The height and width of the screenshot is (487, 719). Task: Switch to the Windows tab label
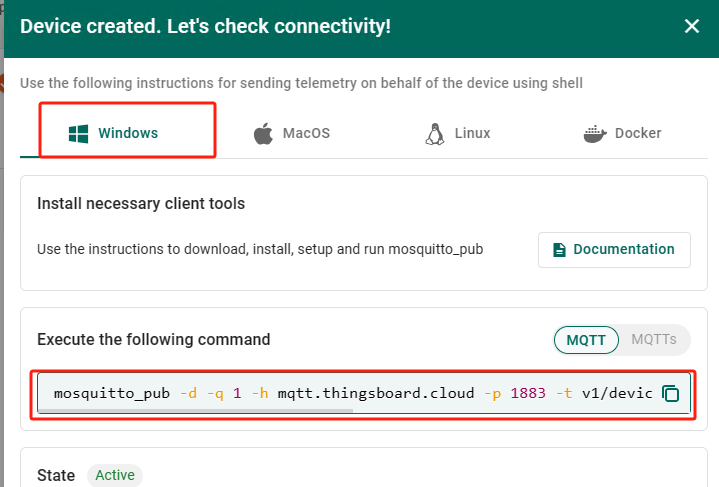coord(128,133)
